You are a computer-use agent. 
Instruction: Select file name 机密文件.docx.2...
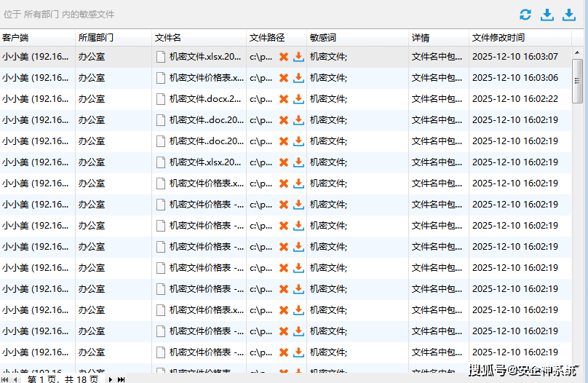click(x=205, y=98)
